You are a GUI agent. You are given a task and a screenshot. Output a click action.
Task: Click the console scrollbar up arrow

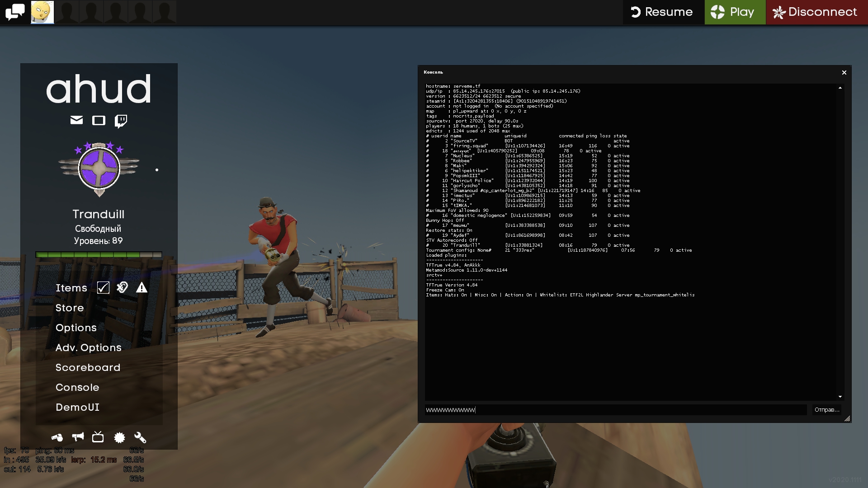840,88
